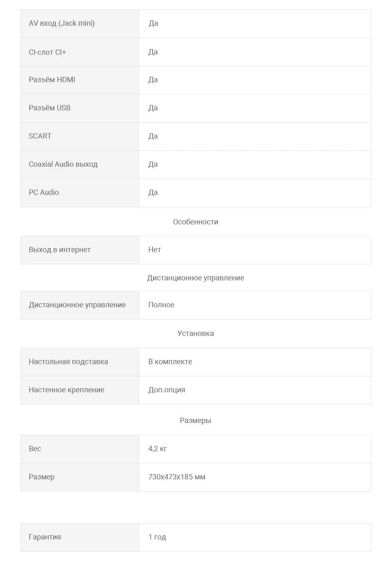Select the "1 год" warranty value
The height and width of the screenshot is (575, 392).
pyautogui.click(x=157, y=537)
